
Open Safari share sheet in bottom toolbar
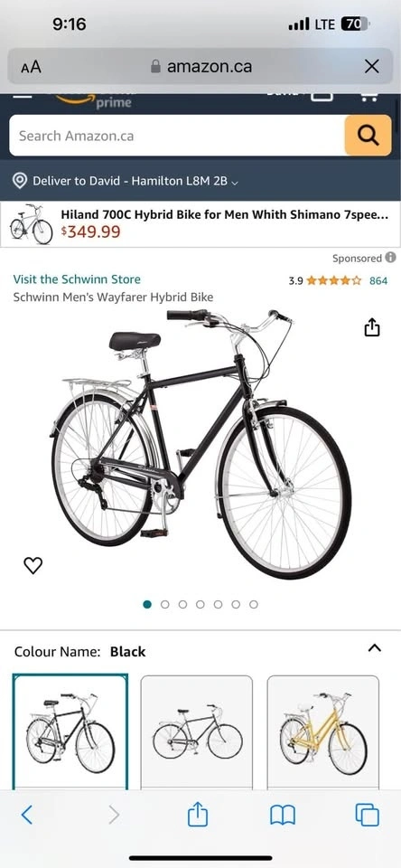point(198,815)
